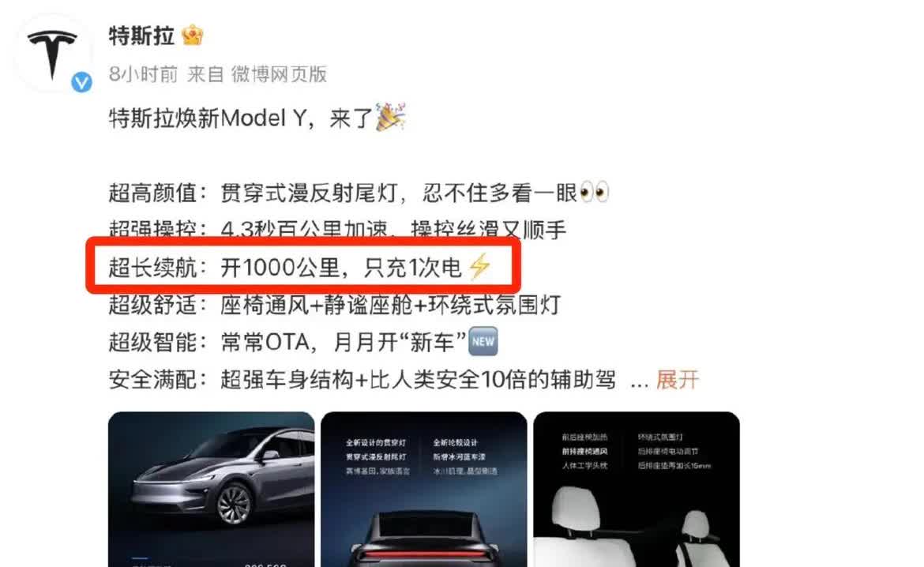Screen dimensions: 924x567
Task: Click the 微博网页版 source link
Action: click(279, 74)
